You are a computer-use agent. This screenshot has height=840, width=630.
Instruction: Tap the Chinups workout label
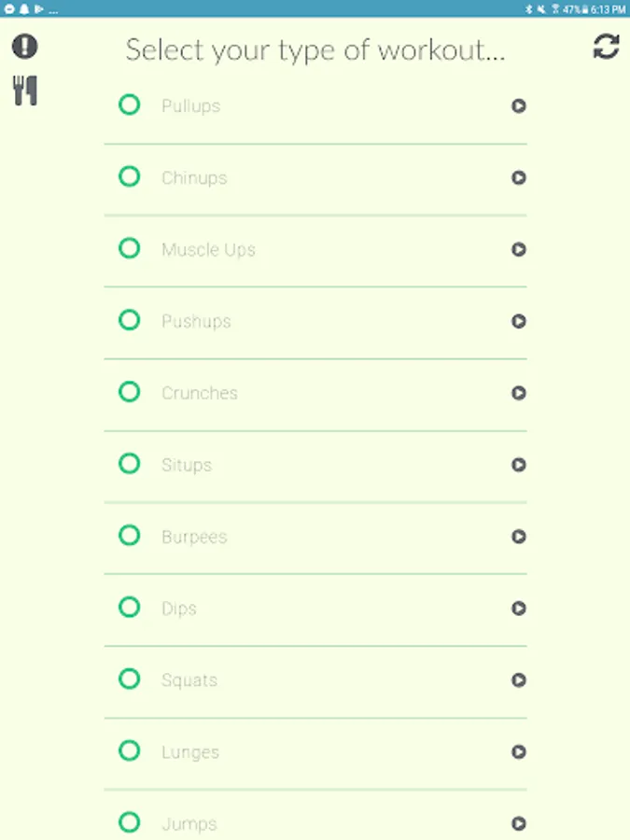click(x=194, y=178)
